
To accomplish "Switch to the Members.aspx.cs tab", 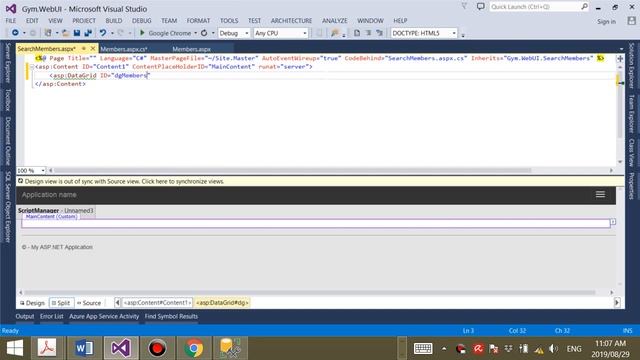I will [x=124, y=49].
